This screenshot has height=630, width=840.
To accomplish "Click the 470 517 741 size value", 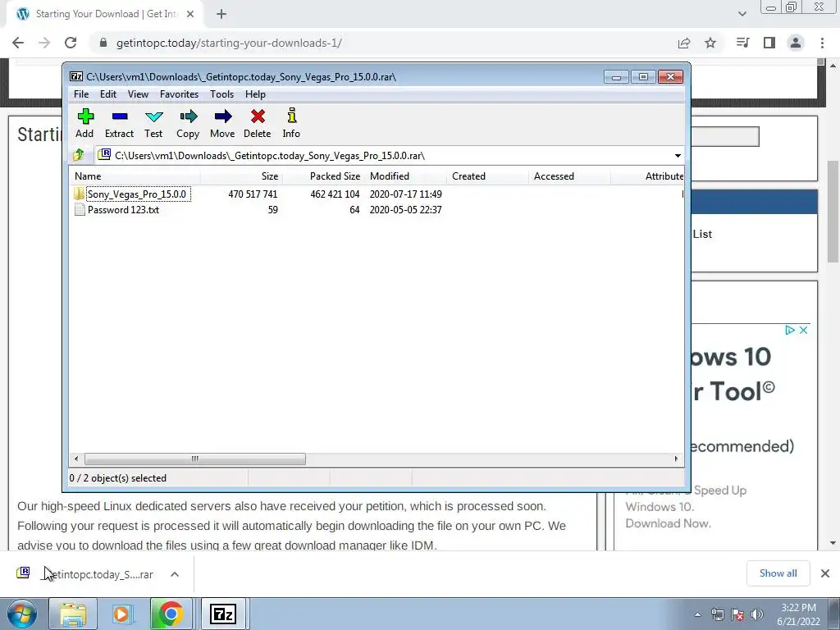I will [x=253, y=194].
